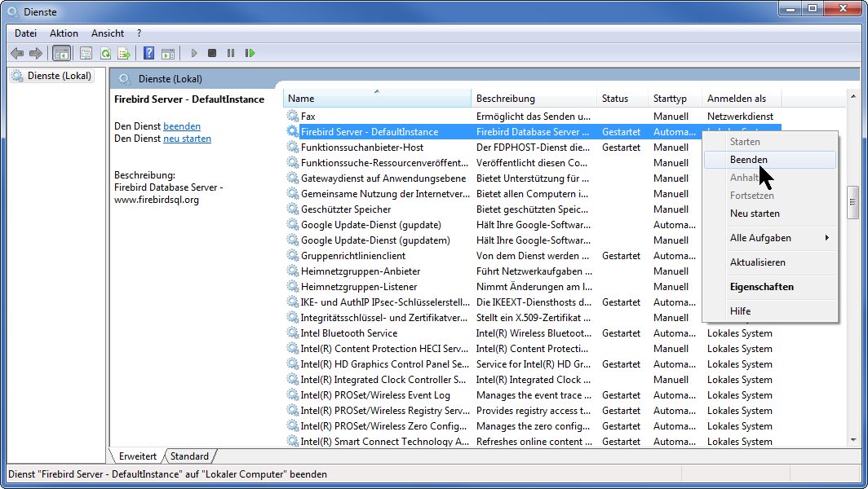The image size is (868, 489).
Task: Open the Ansicht menu
Action: [108, 33]
